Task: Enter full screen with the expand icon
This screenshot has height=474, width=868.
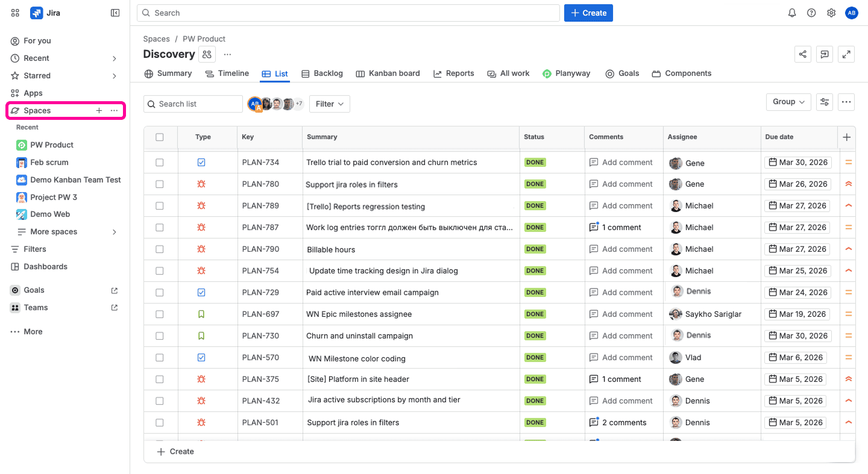Action: coord(846,54)
